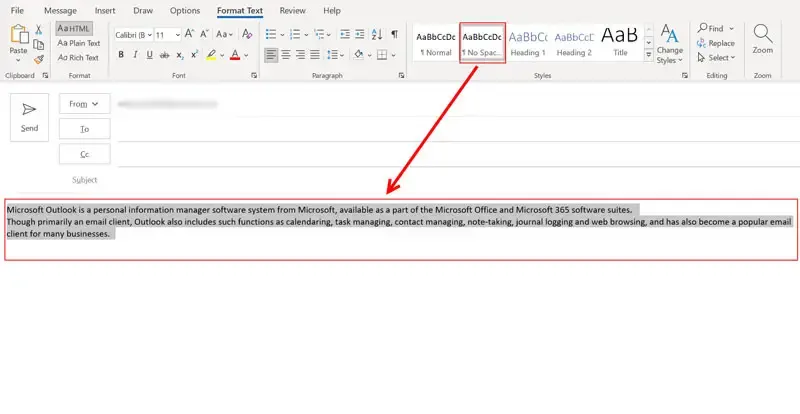The height and width of the screenshot is (414, 800).
Task: Apply the Normal style
Action: 436,43
